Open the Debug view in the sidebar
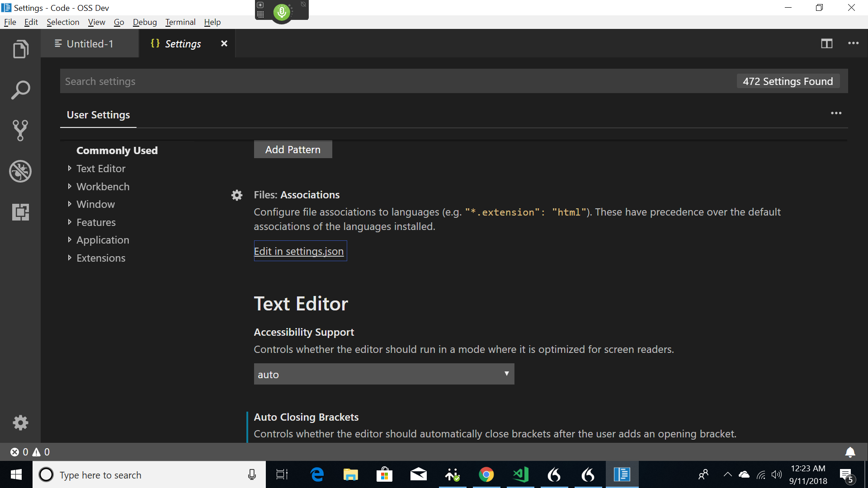 (x=20, y=171)
